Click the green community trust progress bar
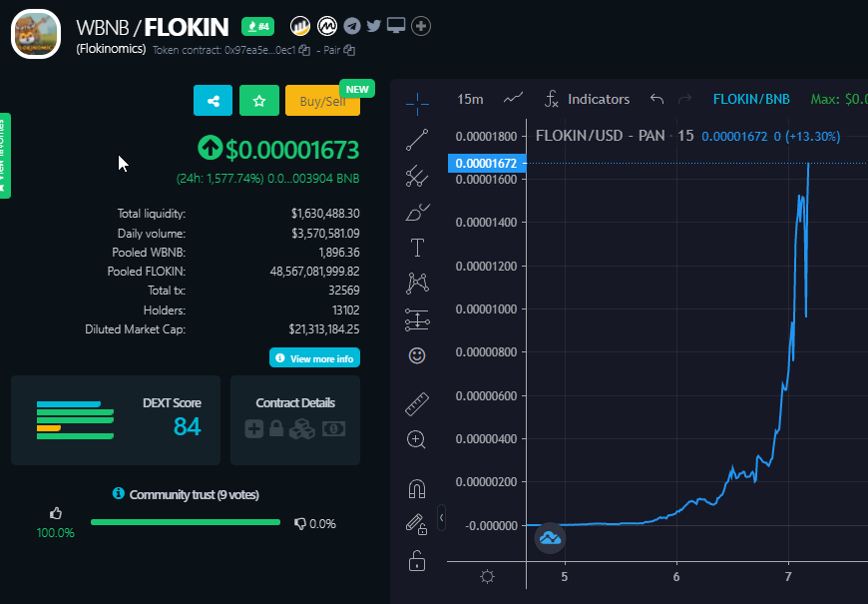The width and height of the screenshot is (868, 604). click(186, 522)
